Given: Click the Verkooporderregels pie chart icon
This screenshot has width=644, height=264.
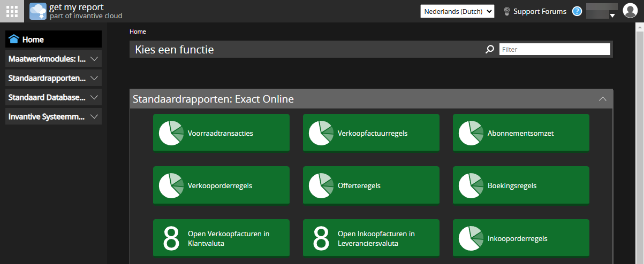Looking at the screenshot, I should 171,185.
